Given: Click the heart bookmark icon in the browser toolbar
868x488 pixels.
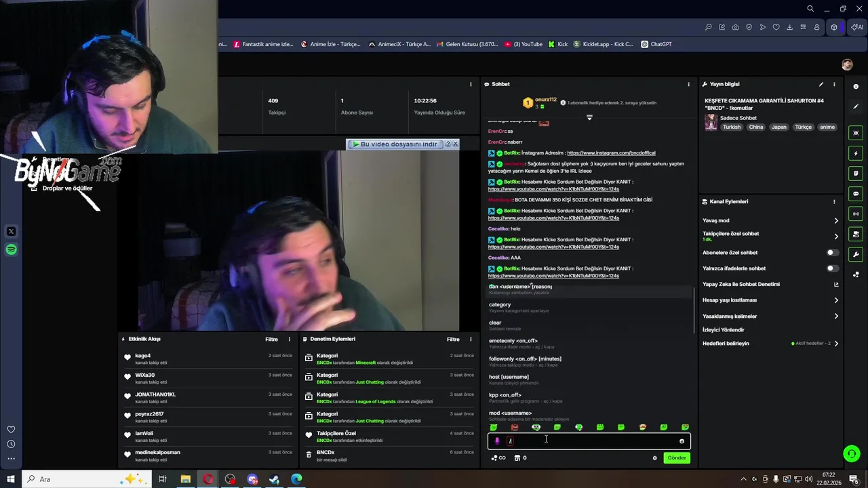Looking at the screenshot, I should pyautogui.click(x=776, y=27).
